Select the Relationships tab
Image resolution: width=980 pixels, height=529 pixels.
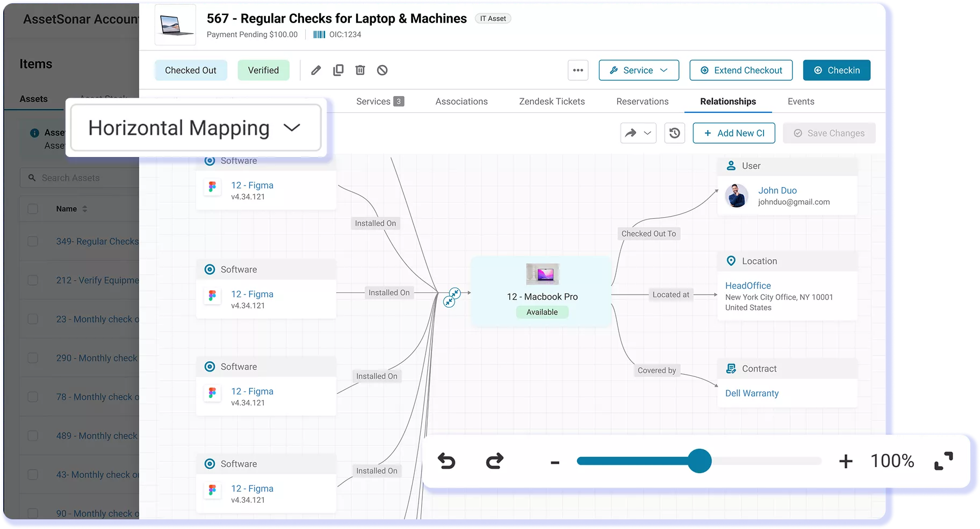coord(728,102)
